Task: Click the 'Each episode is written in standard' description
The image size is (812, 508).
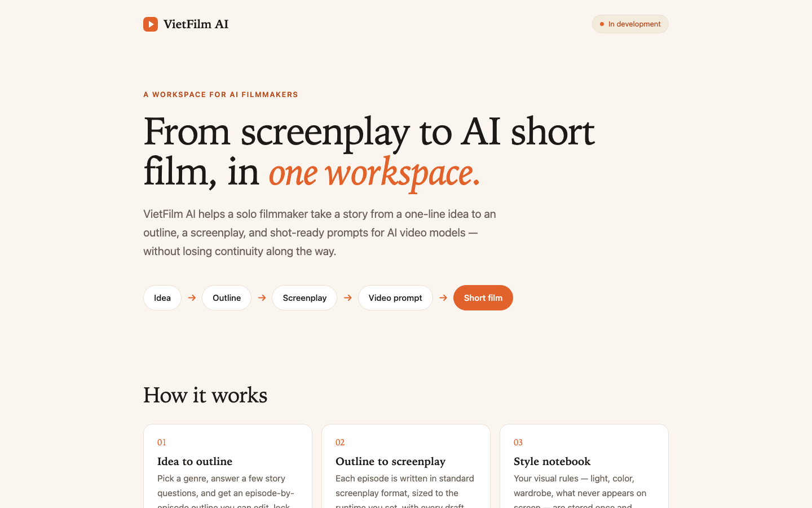Action: [405, 492]
